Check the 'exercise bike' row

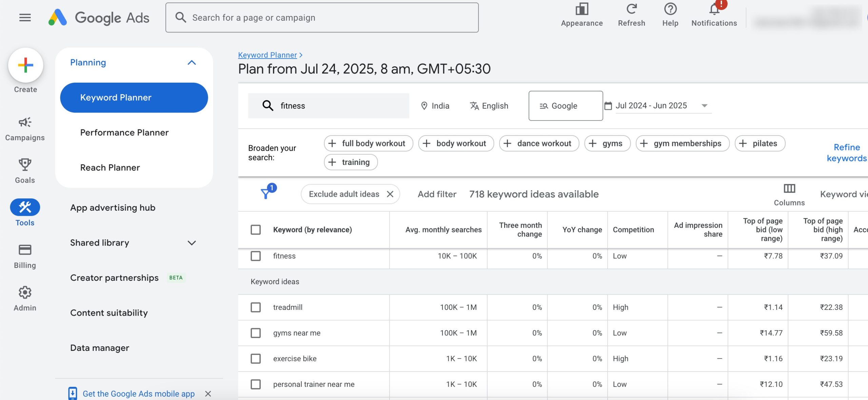pyautogui.click(x=256, y=359)
